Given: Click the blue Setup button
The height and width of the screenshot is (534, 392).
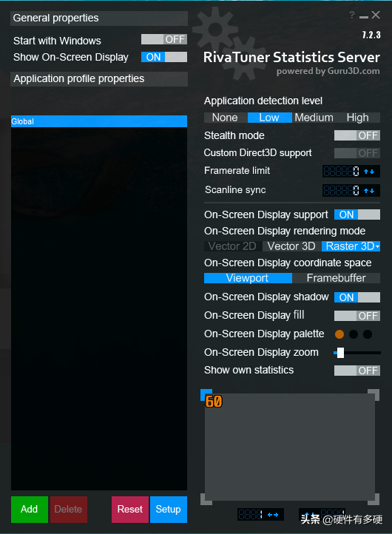Looking at the screenshot, I should (168, 510).
